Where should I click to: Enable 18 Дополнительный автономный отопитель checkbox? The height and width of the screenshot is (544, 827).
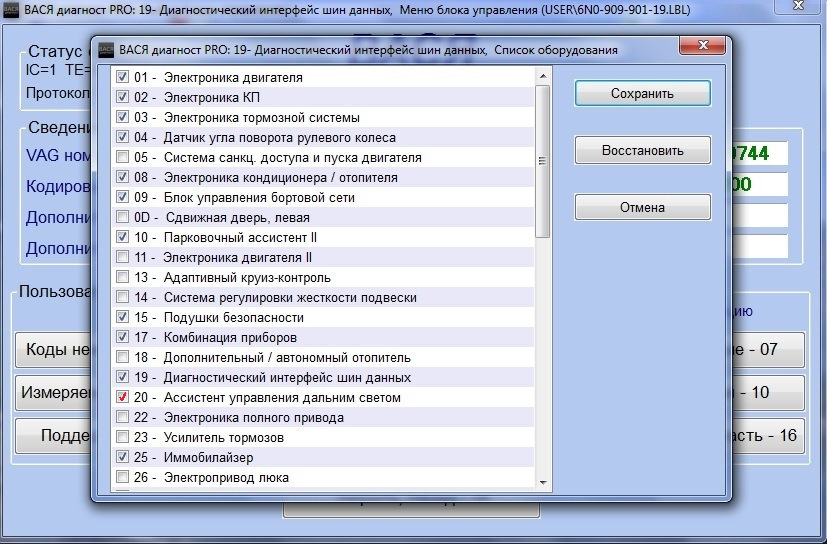tap(122, 358)
